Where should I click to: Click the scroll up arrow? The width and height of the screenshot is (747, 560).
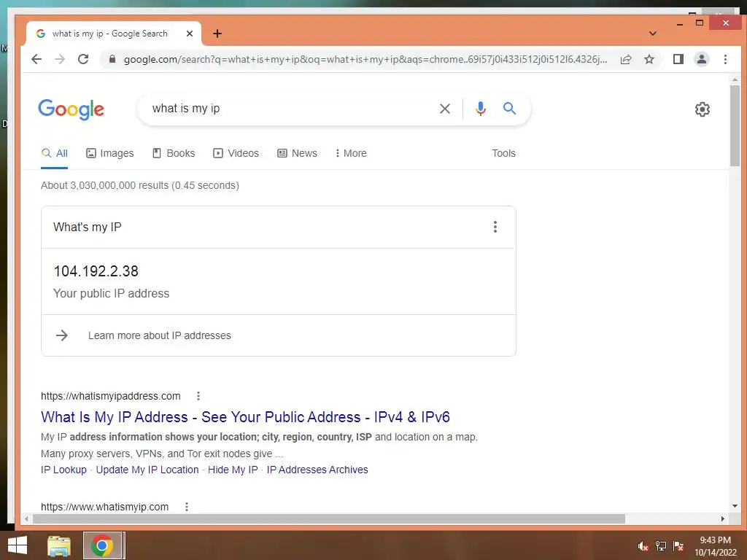(x=735, y=80)
